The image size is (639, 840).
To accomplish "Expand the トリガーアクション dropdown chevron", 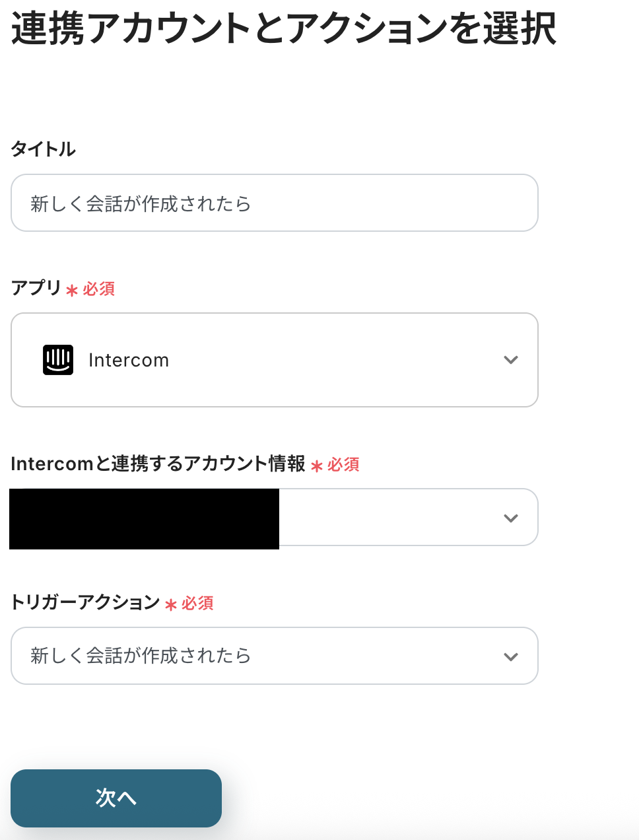I will click(510, 657).
